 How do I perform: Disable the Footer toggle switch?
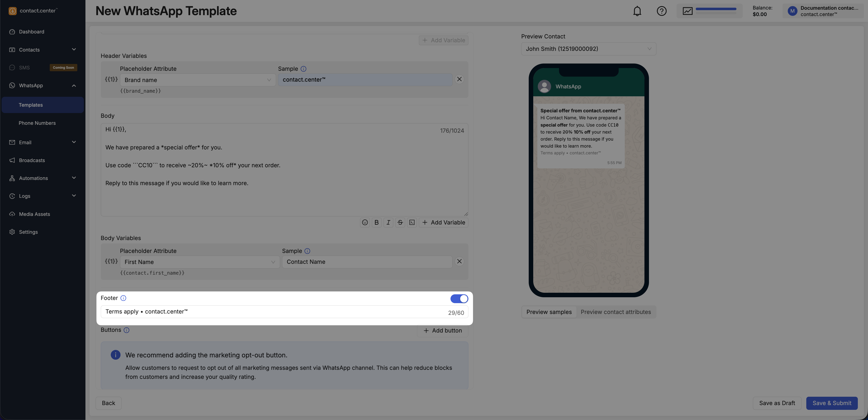[459, 299]
